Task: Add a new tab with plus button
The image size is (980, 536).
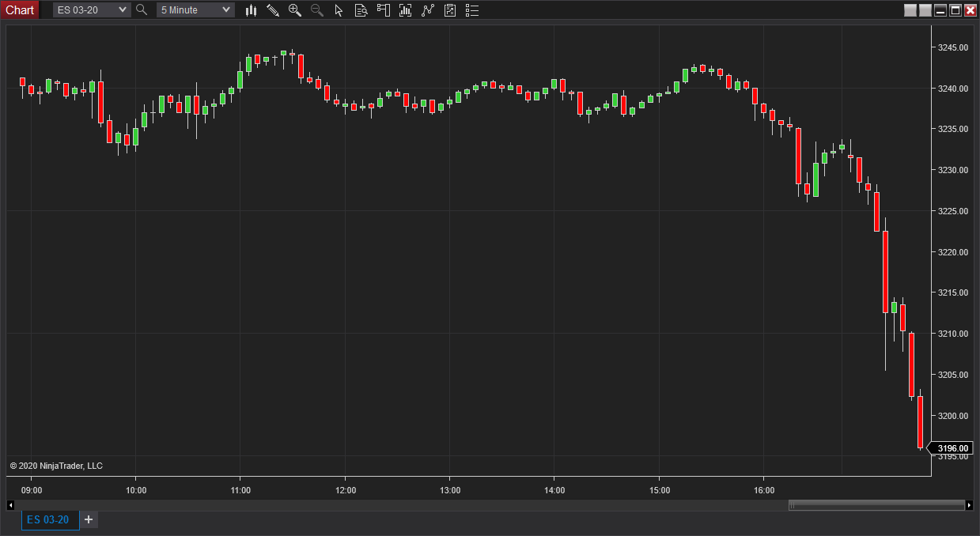Action: 89,519
